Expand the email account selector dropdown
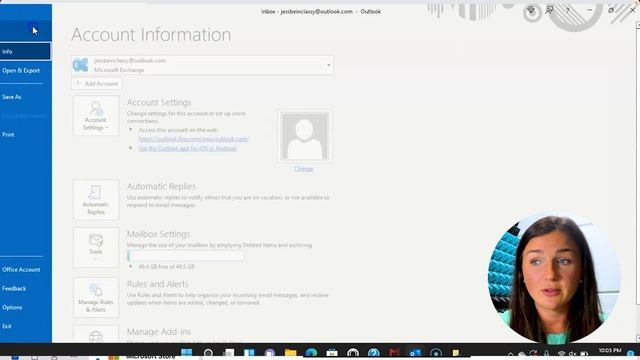 329,65
